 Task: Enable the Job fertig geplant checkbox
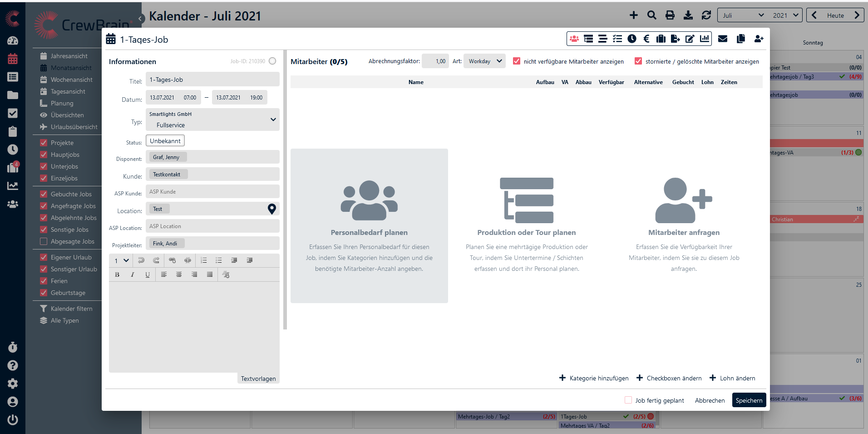point(628,400)
